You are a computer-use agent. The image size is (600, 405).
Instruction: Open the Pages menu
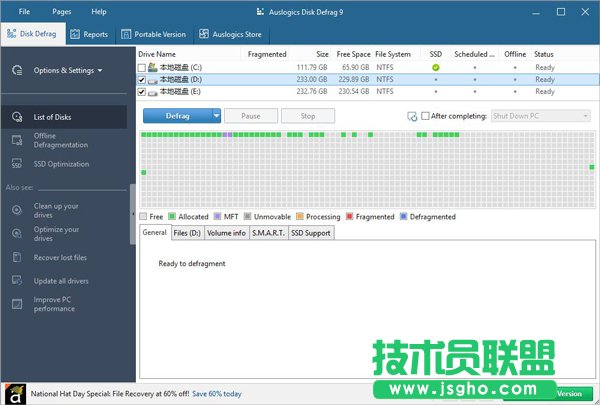click(61, 11)
